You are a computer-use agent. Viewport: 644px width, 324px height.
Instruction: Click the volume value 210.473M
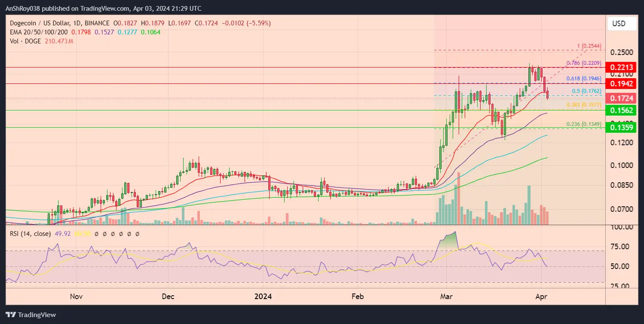point(58,41)
